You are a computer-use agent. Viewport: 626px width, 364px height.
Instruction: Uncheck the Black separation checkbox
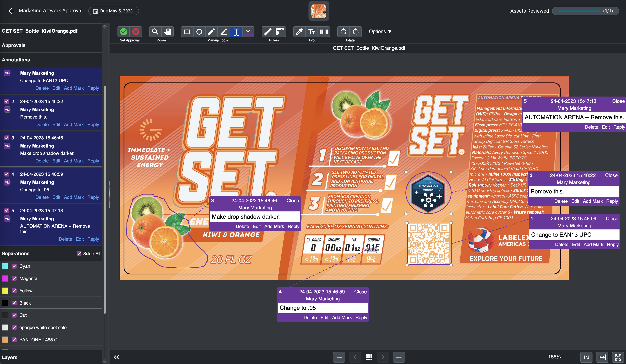(x=14, y=303)
